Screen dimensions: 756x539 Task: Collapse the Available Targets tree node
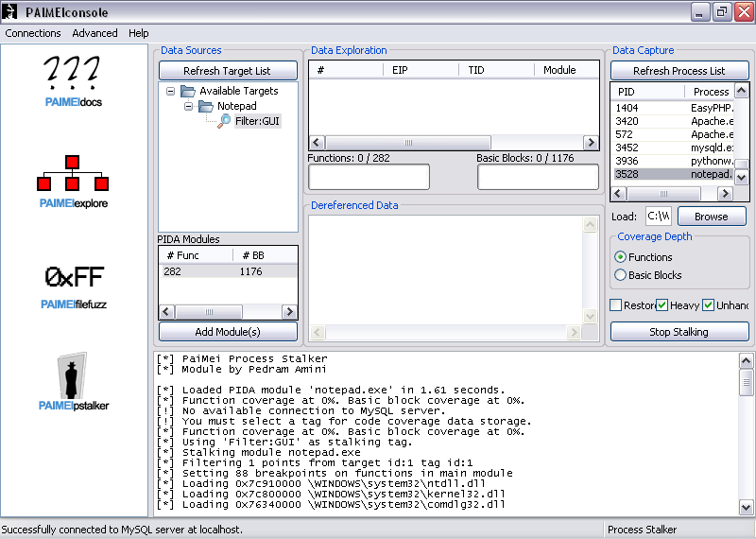pos(170,92)
